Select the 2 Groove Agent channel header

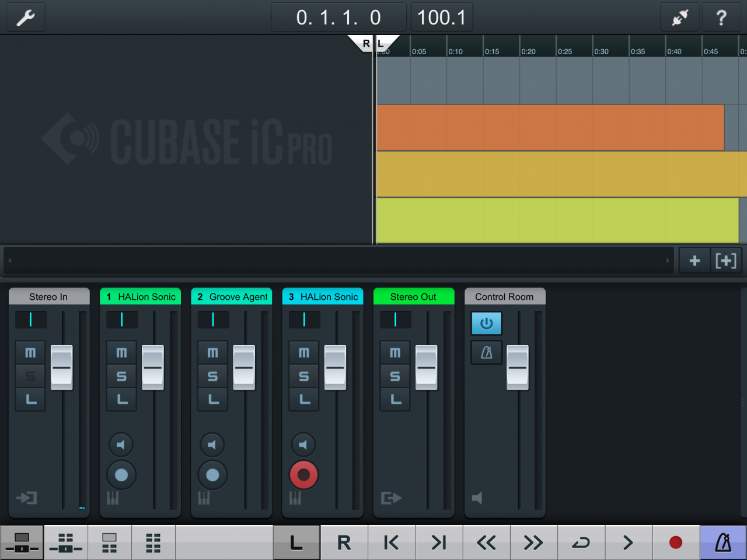click(232, 296)
